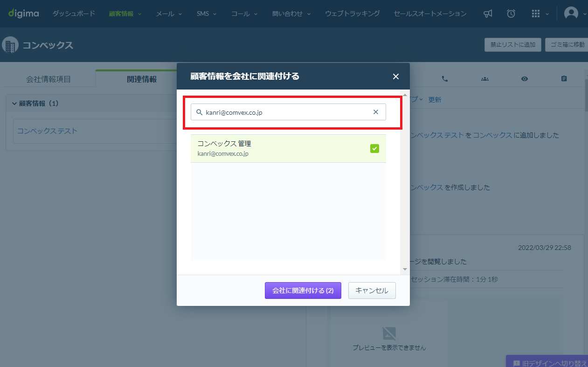
Task: Open the announcements megaphone icon
Action: 488,14
